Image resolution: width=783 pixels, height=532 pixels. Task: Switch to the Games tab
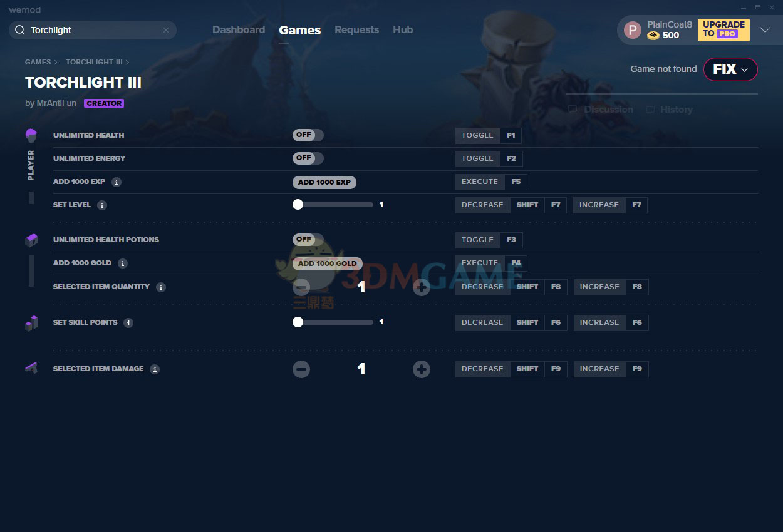300,30
